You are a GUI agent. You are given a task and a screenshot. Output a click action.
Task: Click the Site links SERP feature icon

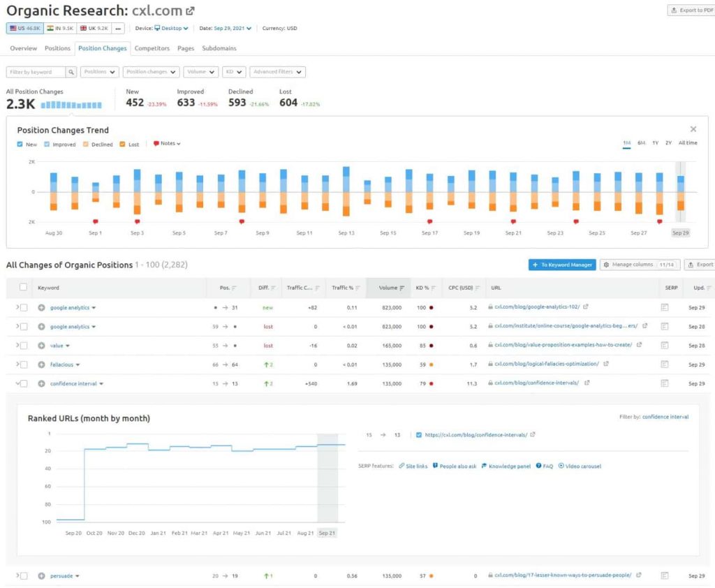coord(401,466)
